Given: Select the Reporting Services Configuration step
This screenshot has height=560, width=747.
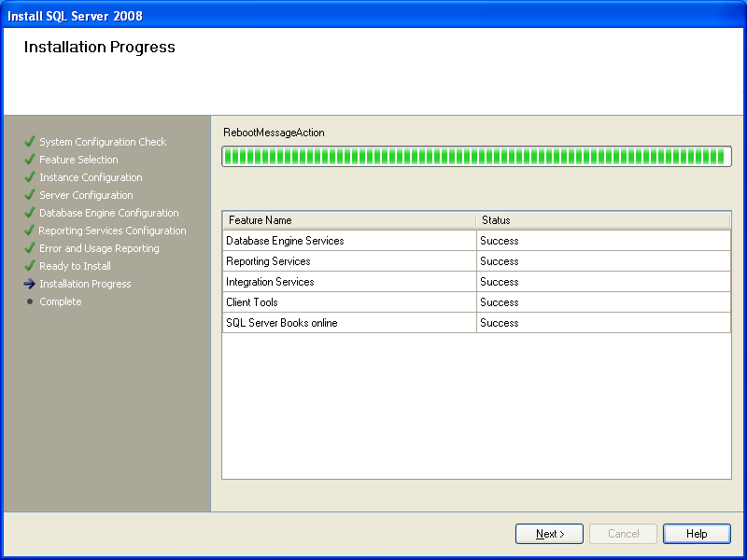Looking at the screenshot, I should point(112,231).
